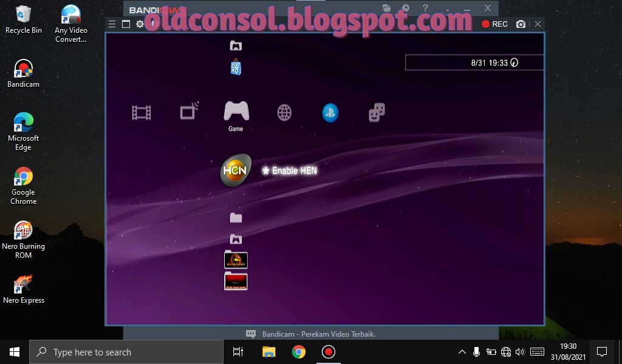
Task: Open the Nero Express shortcut
Action: pyautogui.click(x=23, y=289)
